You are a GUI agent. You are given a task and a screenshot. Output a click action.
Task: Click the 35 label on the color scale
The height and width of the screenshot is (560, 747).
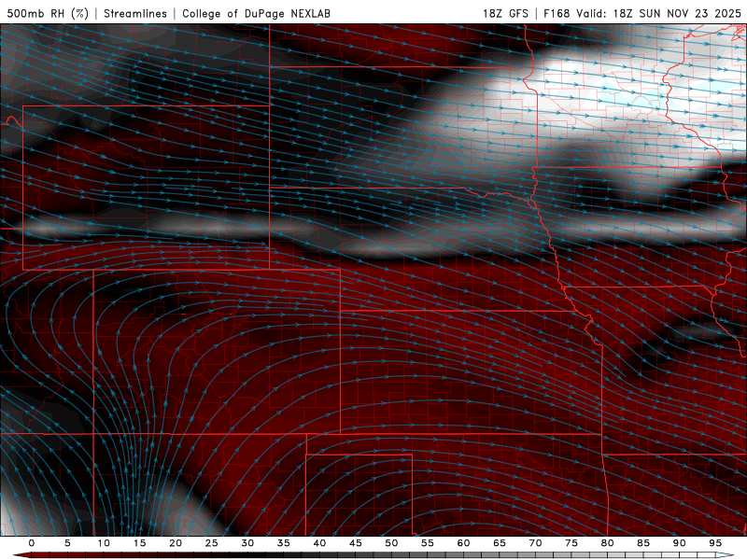(x=284, y=543)
